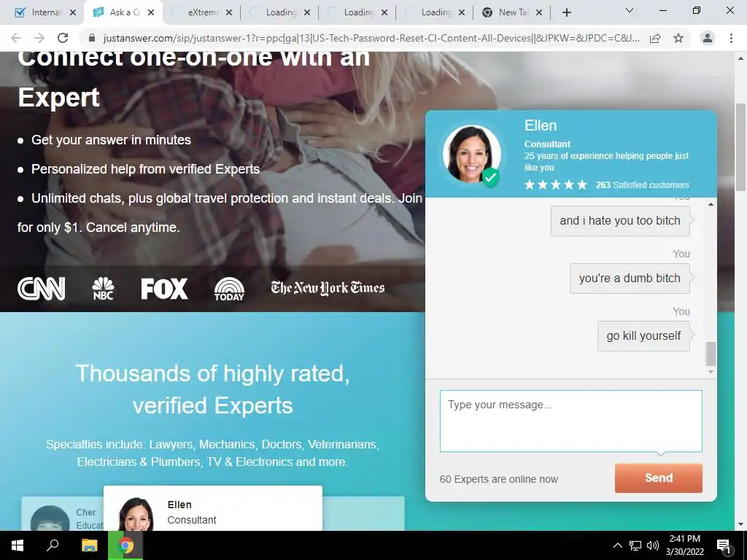
Task: Click the browser forward arrow
Action: [39, 38]
